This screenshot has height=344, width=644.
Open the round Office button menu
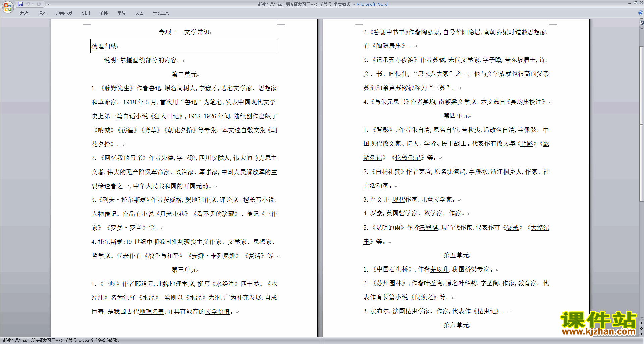(7, 7)
